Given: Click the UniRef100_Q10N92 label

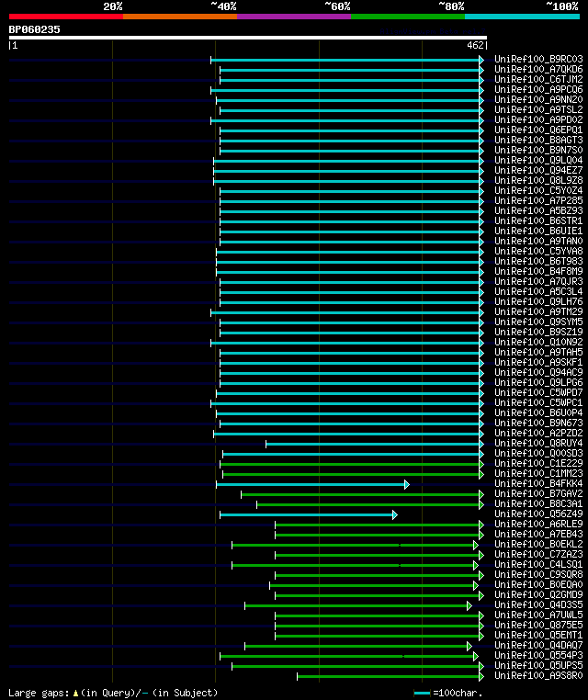Looking at the screenshot, I should [538, 342].
